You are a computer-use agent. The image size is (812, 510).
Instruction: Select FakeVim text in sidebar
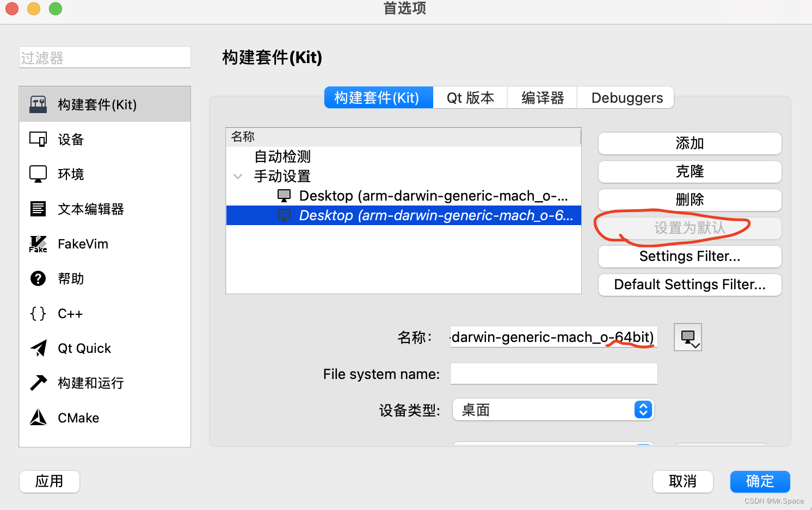point(83,244)
